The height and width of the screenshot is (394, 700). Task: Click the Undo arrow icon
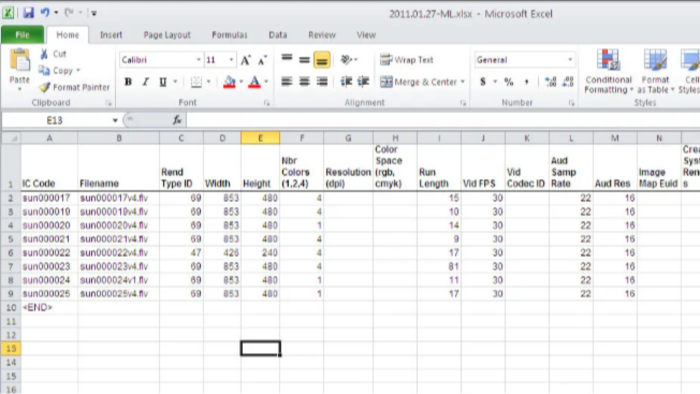45,12
